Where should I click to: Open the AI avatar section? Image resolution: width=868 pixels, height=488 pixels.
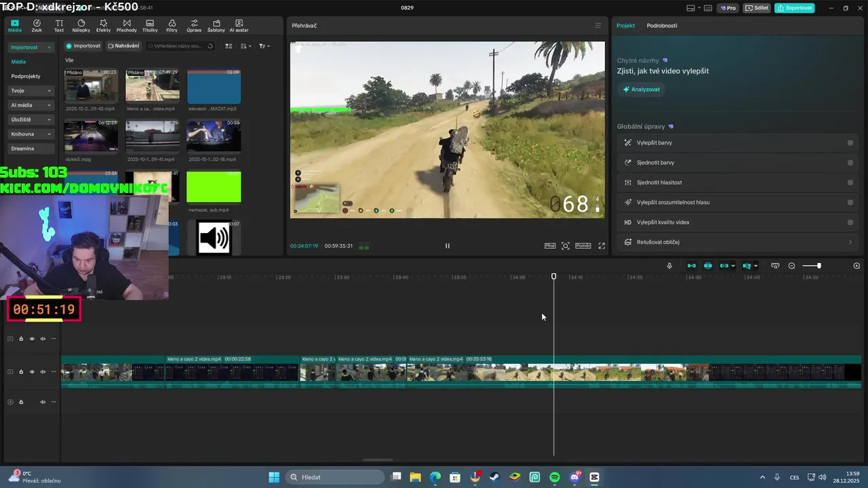pos(239,26)
